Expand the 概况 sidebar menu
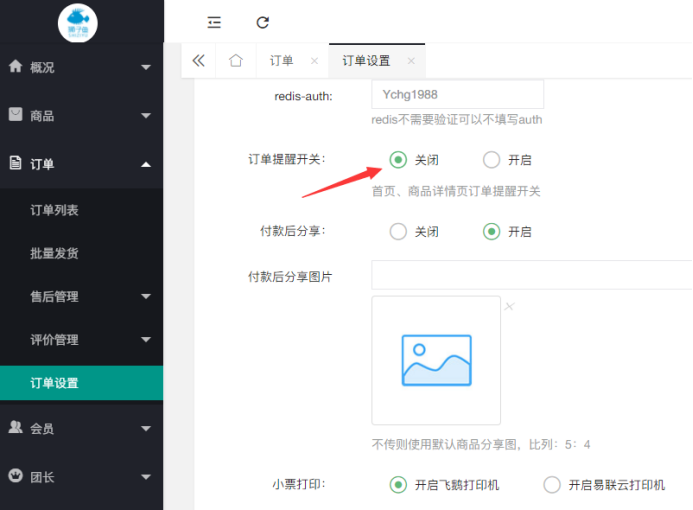693x510 pixels. [80, 67]
